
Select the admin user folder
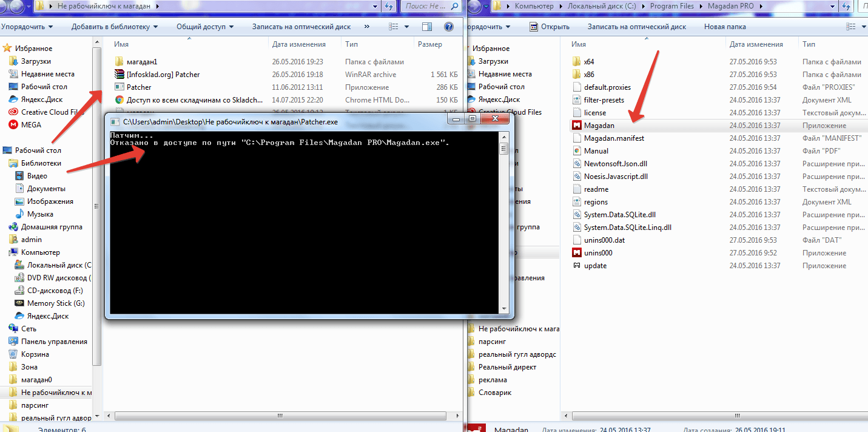25,239
